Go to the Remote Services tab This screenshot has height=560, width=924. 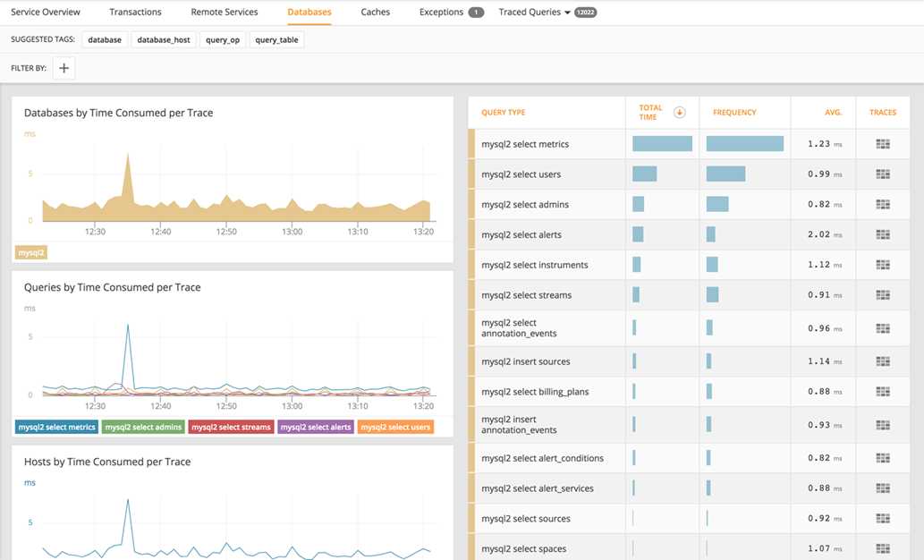[224, 12]
